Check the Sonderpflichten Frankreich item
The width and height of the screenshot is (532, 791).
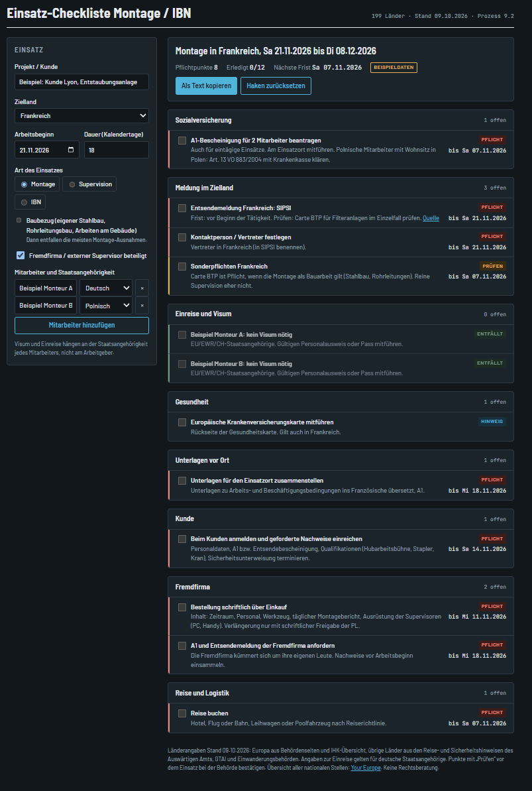click(x=182, y=267)
